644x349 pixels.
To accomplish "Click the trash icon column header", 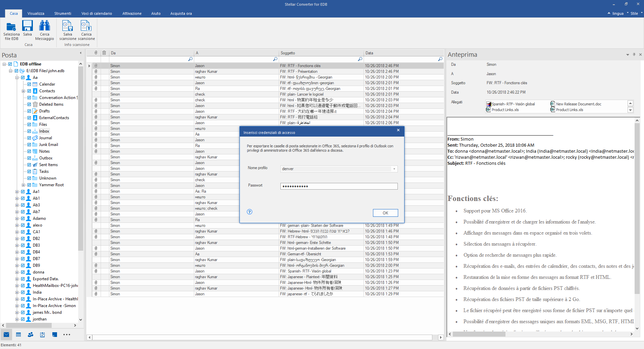I will coord(104,53).
